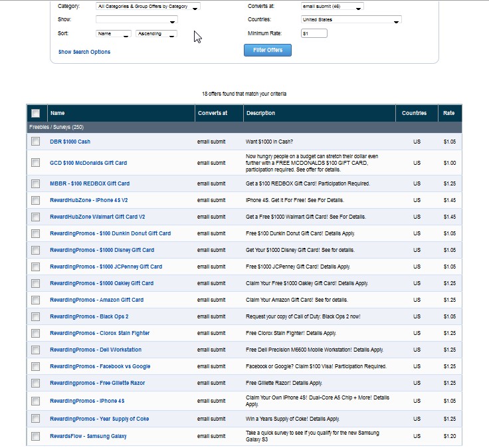Sort table by the Name column header
The image size is (489, 448).
[x=58, y=113]
